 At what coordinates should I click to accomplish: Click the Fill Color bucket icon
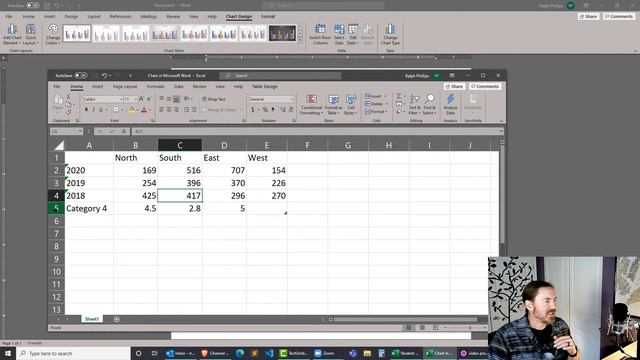coord(131,110)
